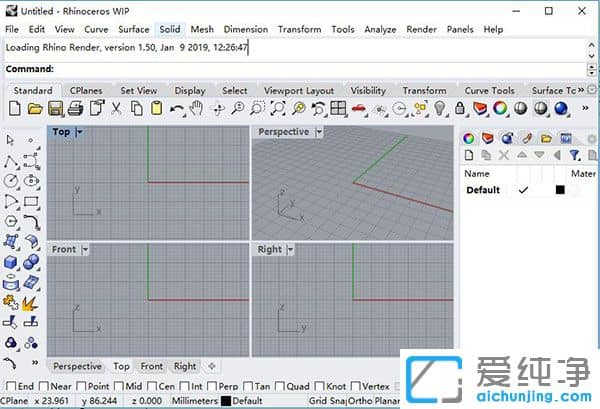Screen dimensions: 600x409
Task: Select the Default layer row
Action: [x=530, y=190]
